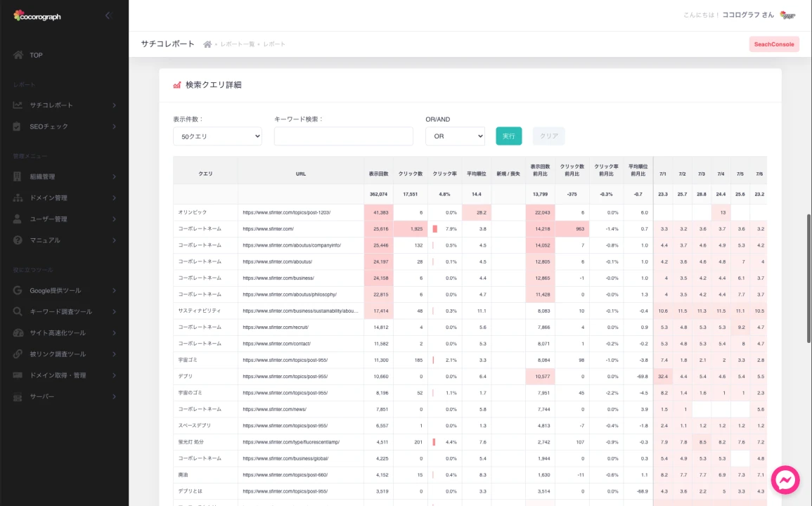Viewport: 812px width, 506px height.
Task: Click the card icon for ドメイン取得・管理
Action: click(18, 375)
